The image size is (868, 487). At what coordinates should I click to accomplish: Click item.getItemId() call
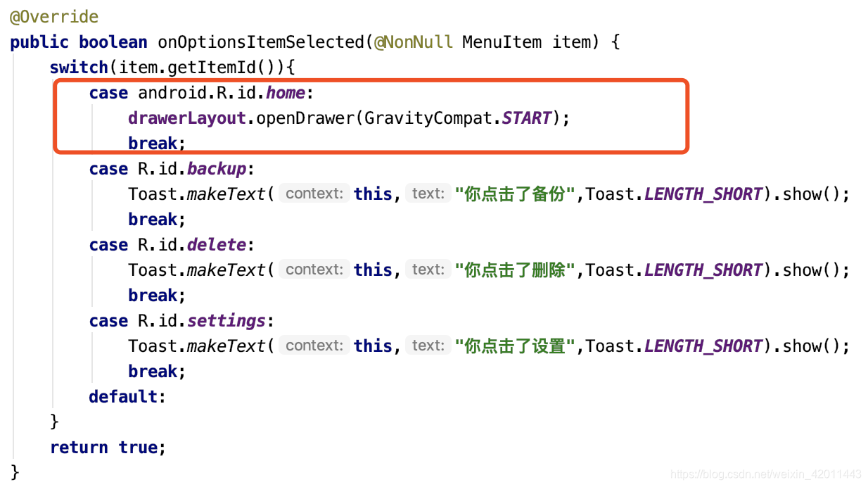tap(202, 68)
